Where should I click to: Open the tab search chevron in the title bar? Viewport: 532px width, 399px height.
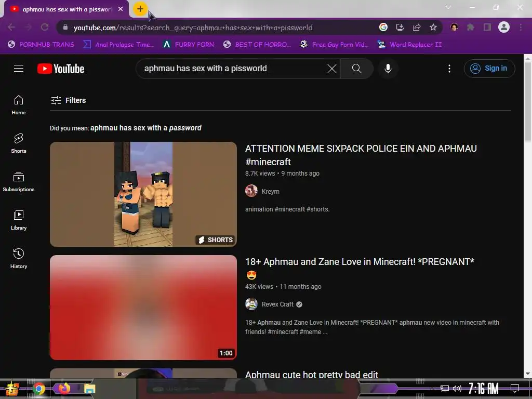(448, 7)
